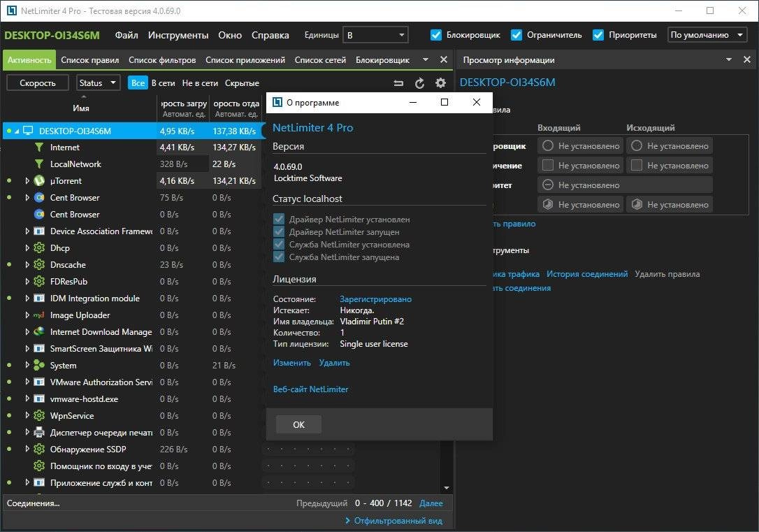
Task: Click the print spooler printer icon
Action: [39, 432]
